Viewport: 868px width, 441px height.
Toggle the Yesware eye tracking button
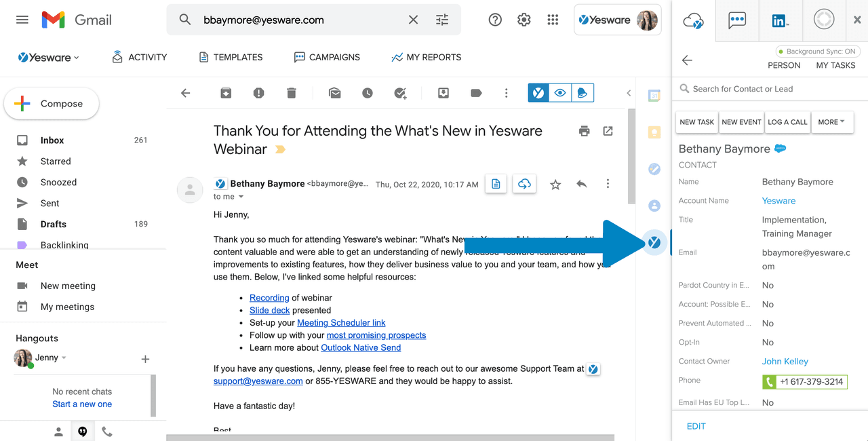[x=560, y=93]
